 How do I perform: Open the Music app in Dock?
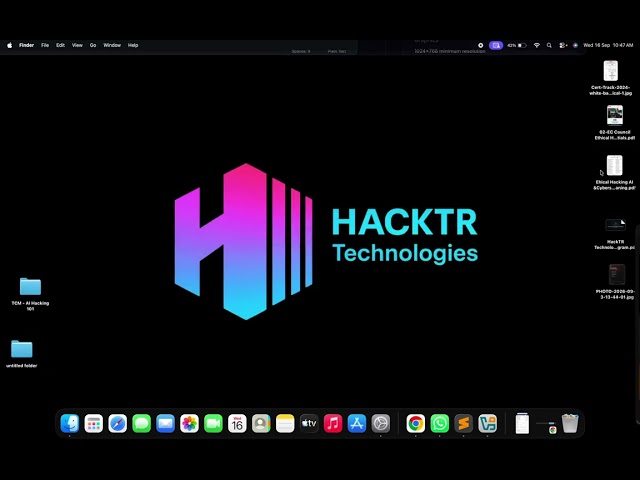pos(333,423)
